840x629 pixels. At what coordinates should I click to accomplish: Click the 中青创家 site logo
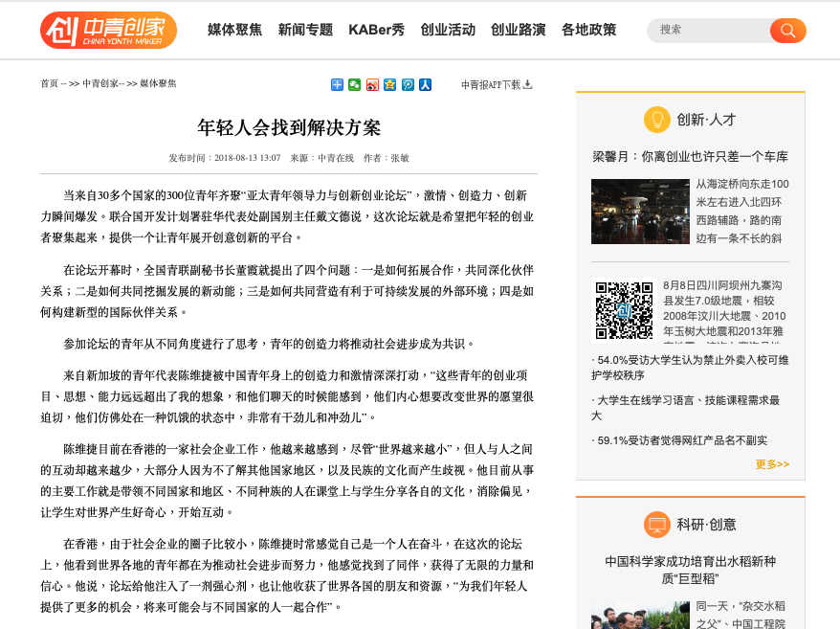[x=108, y=30]
